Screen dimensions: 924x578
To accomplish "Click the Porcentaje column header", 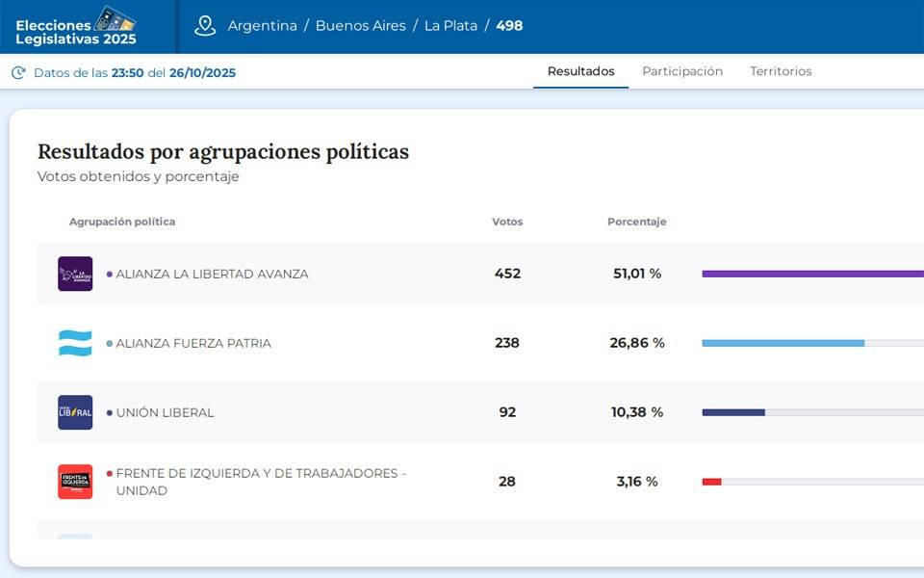I will click(636, 222).
